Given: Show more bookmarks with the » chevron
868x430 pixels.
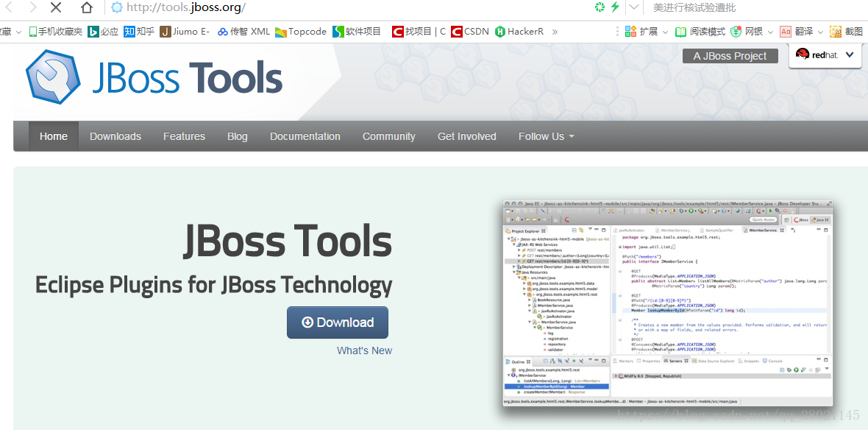Looking at the screenshot, I should [x=555, y=32].
